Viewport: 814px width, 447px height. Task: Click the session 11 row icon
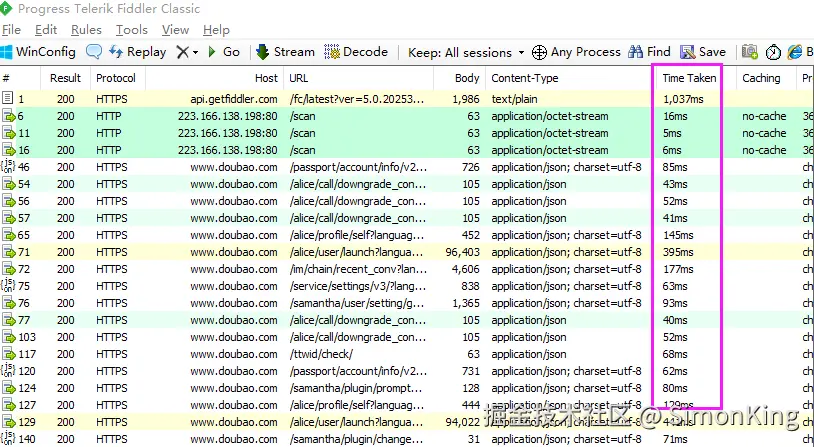8,133
